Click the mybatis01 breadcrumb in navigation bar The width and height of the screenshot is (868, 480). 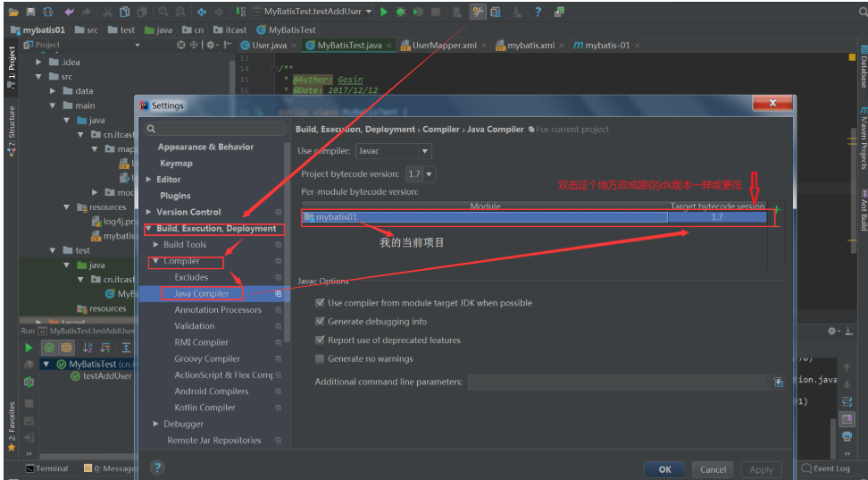click(38, 29)
